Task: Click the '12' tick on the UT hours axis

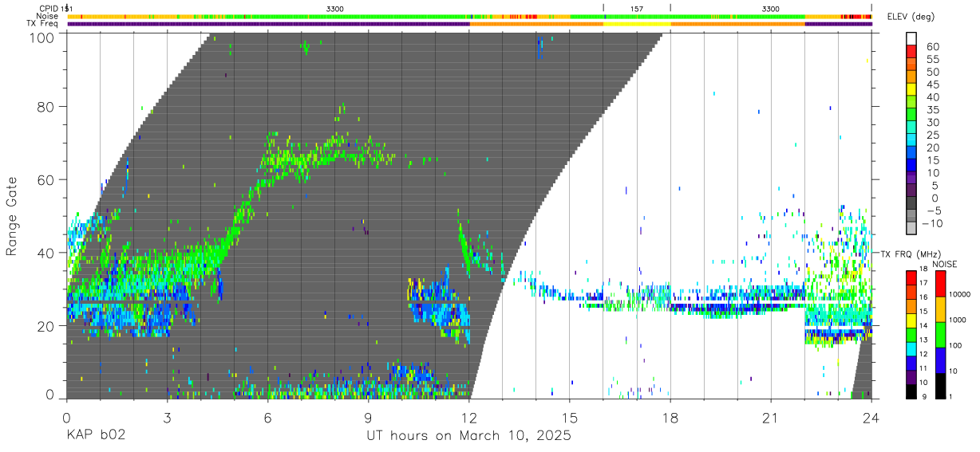Action: (x=469, y=418)
